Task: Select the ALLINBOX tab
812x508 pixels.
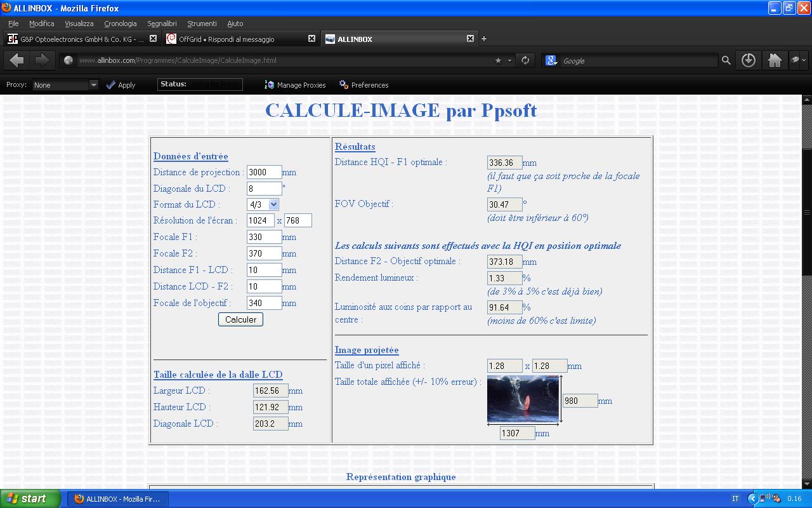Action: click(399, 39)
